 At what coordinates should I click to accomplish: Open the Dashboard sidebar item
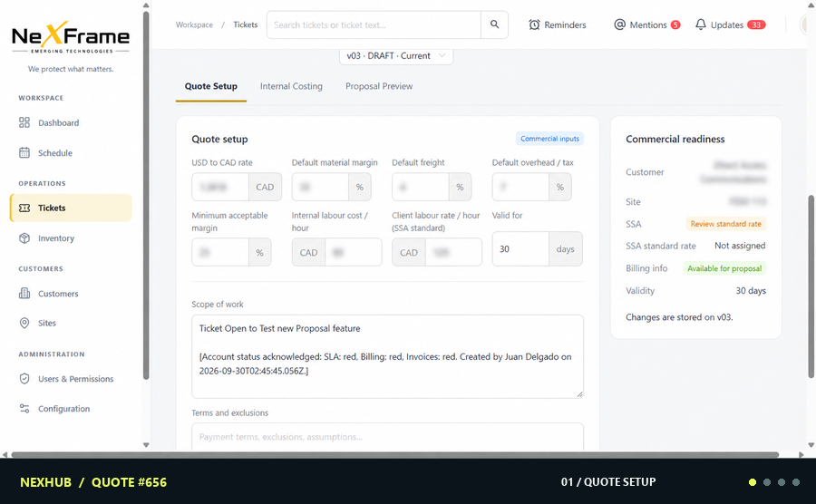(71, 122)
